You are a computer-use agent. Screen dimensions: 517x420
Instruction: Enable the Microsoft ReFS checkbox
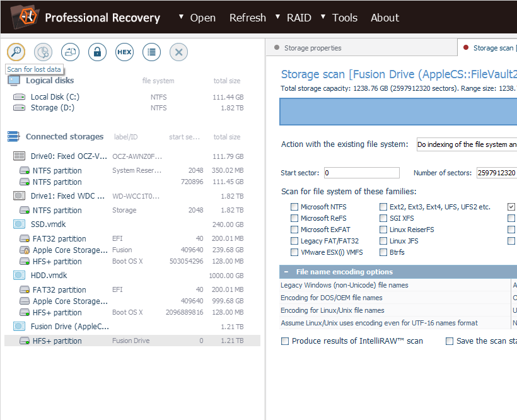coord(294,218)
